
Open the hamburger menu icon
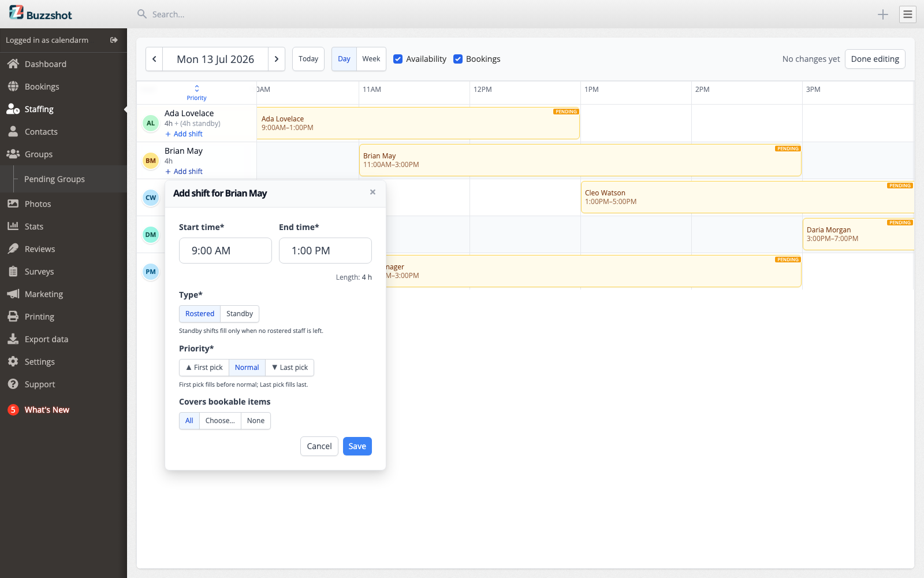coord(908,14)
